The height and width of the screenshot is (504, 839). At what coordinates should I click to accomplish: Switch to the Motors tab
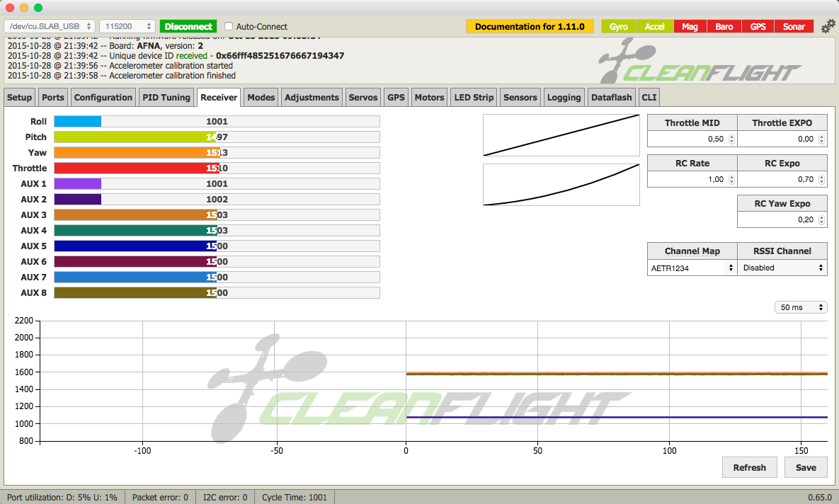click(x=430, y=98)
